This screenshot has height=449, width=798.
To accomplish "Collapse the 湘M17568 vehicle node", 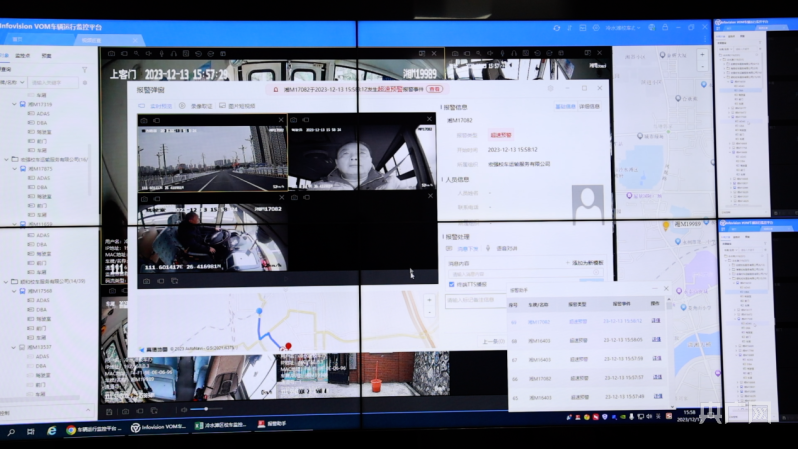I will pyautogui.click(x=14, y=291).
